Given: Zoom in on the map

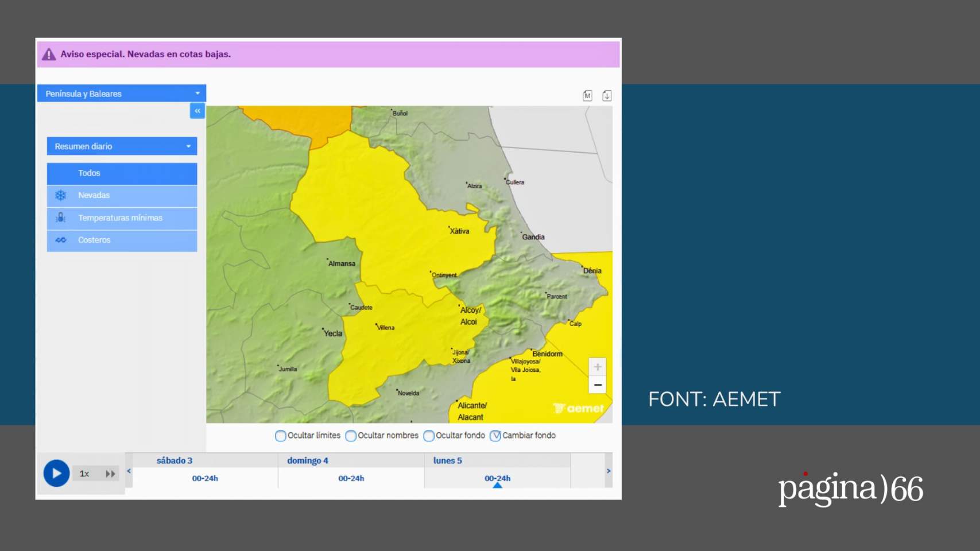Looking at the screenshot, I should [x=598, y=367].
